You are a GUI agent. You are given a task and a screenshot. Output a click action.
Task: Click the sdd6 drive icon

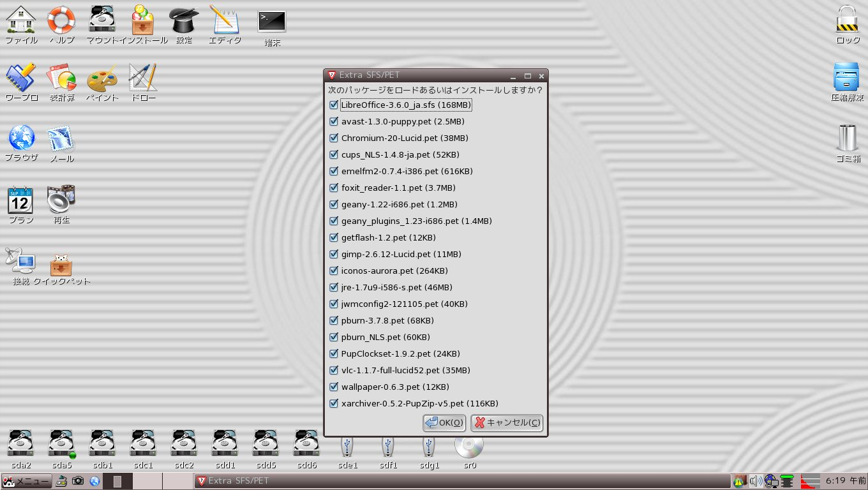click(306, 444)
